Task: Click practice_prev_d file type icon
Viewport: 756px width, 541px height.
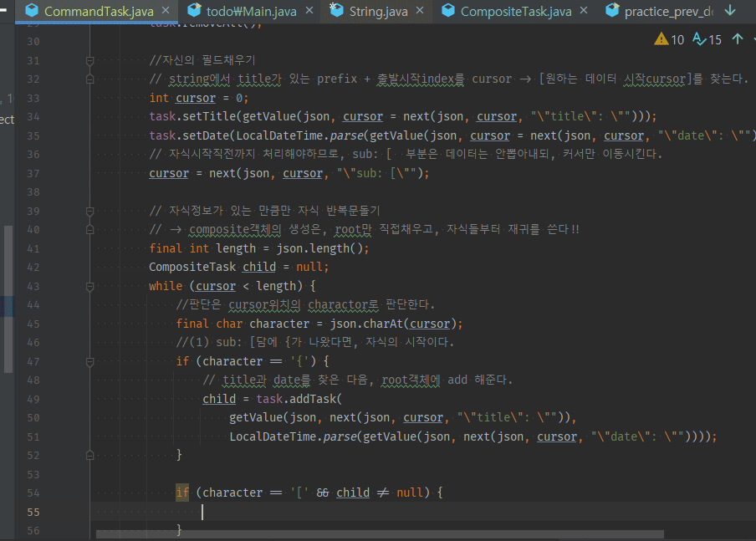Action: click(612, 10)
